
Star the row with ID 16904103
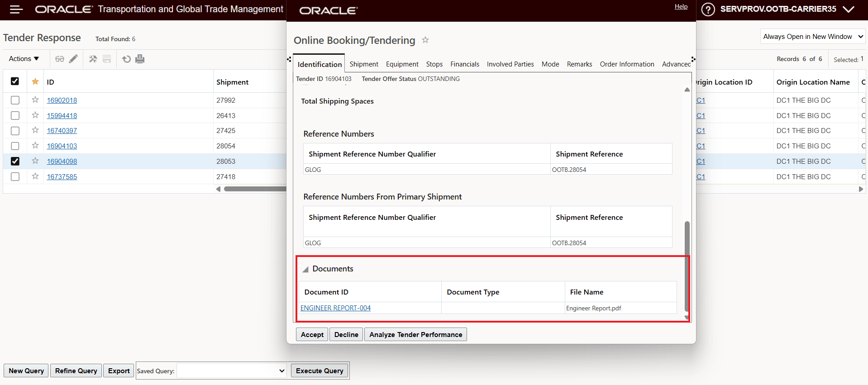(35, 146)
